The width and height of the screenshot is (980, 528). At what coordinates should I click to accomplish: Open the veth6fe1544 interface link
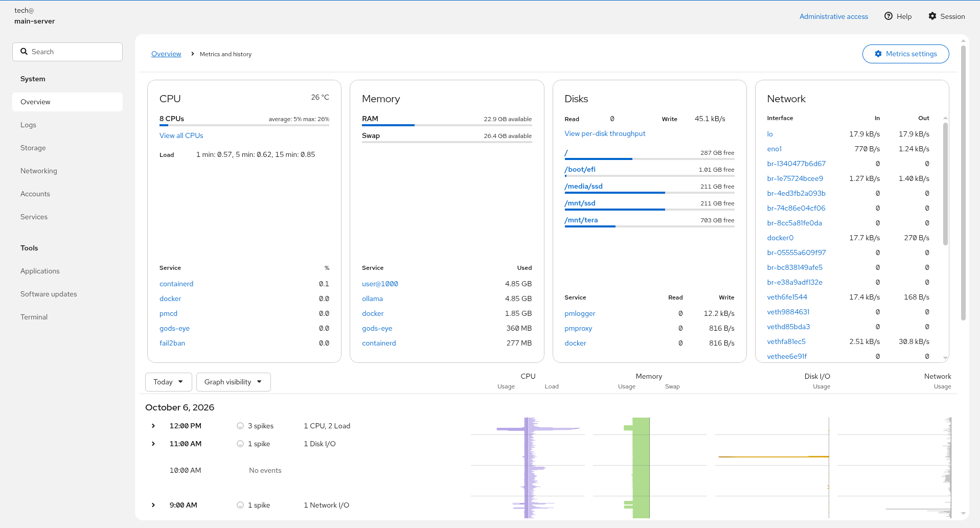[787, 297]
